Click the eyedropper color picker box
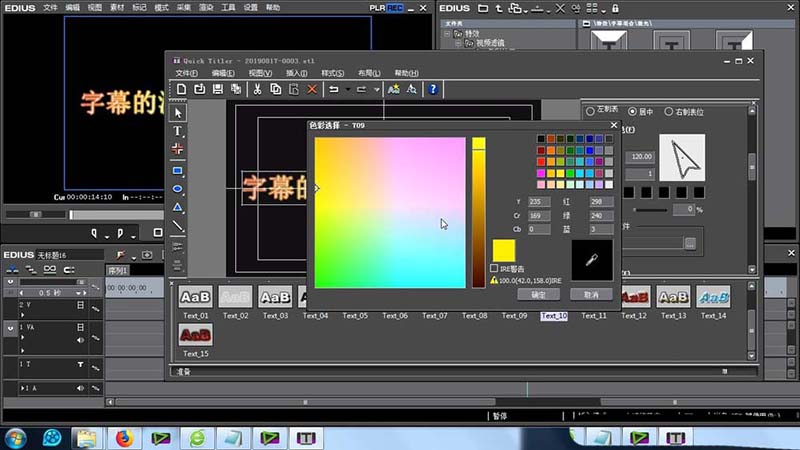Viewport: 800px width, 450px height. click(x=592, y=260)
